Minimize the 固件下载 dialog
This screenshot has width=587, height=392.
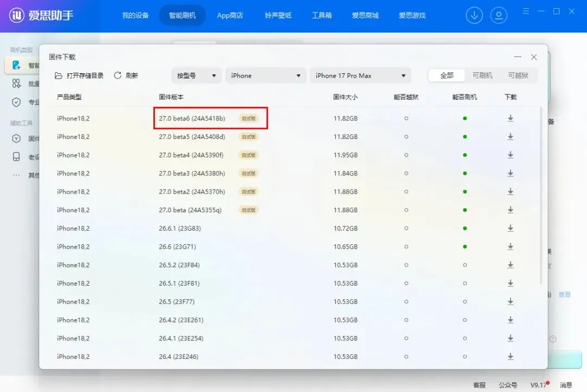(x=518, y=57)
